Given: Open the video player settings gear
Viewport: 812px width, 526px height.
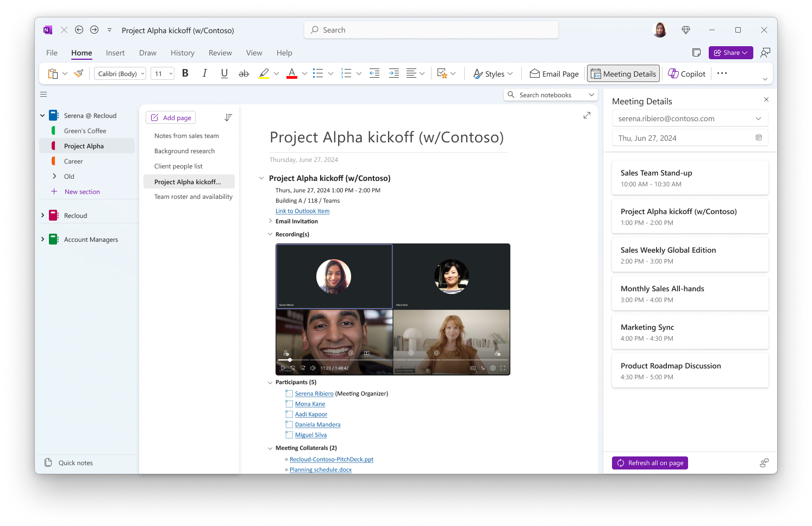Looking at the screenshot, I should 492,367.
